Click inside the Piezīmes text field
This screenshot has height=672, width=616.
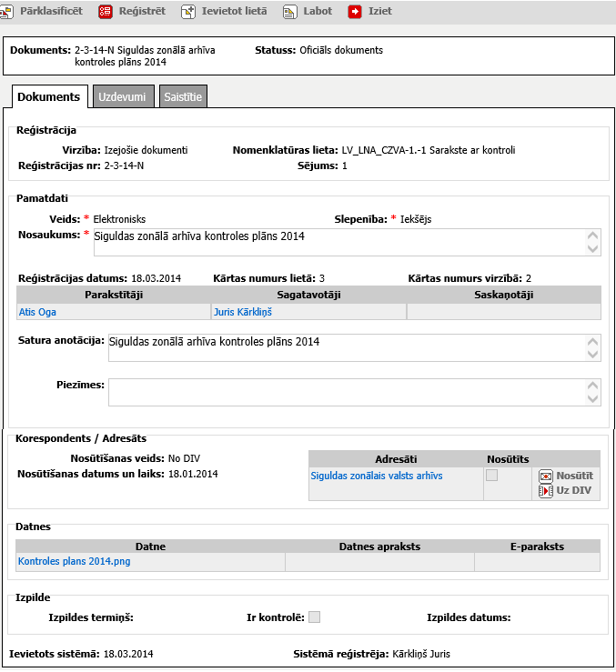pos(346,392)
